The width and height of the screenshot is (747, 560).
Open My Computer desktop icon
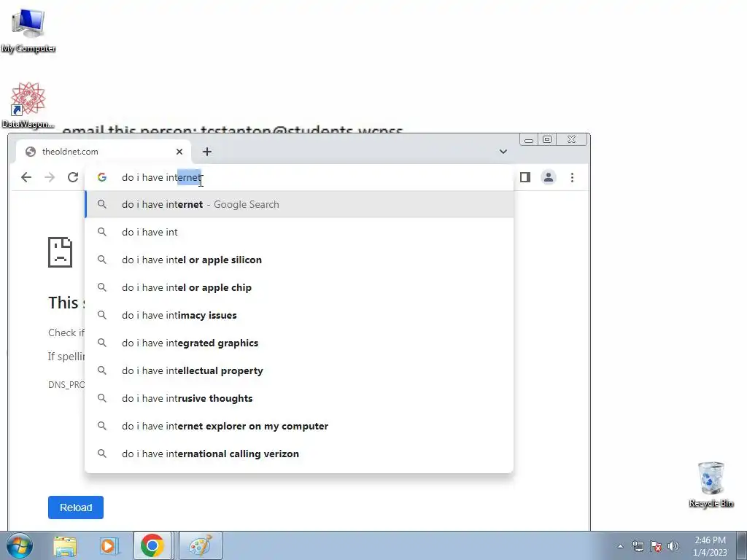coord(28,29)
